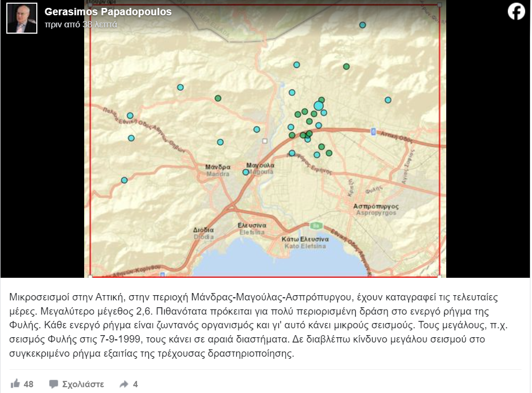Click the Διόδια label on map
Screen dimensions: 532x393
point(203,230)
